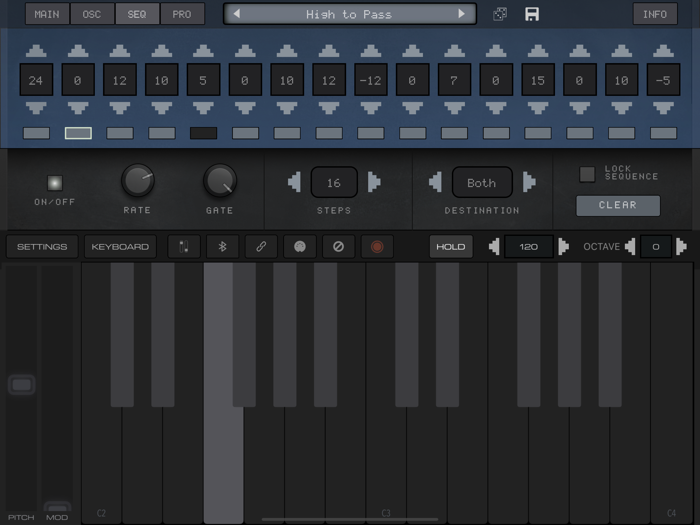This screenshot has height=525, width=700.
Task: Decrease the step value showing 15
Action: (538, 108)
